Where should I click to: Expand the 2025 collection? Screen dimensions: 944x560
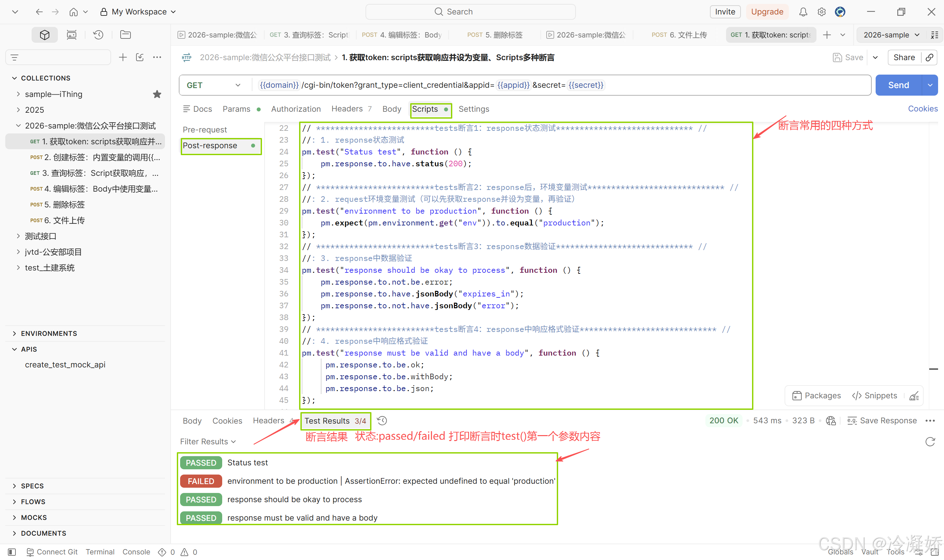point(18,110)
